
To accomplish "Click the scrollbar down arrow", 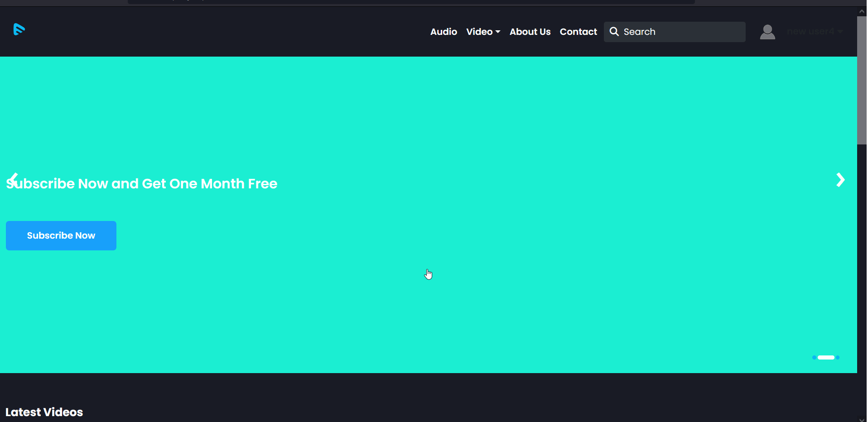I will [x=862, y=419].
